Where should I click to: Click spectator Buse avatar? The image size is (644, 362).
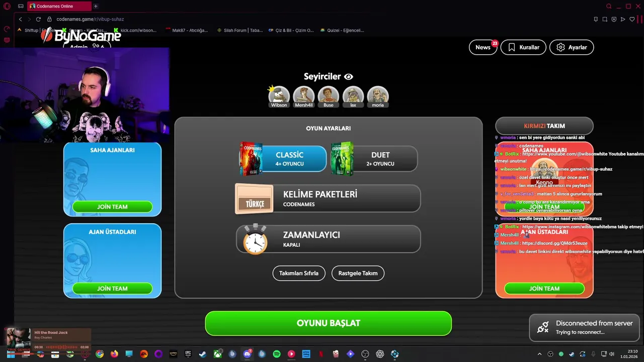[x=329, y=97]
